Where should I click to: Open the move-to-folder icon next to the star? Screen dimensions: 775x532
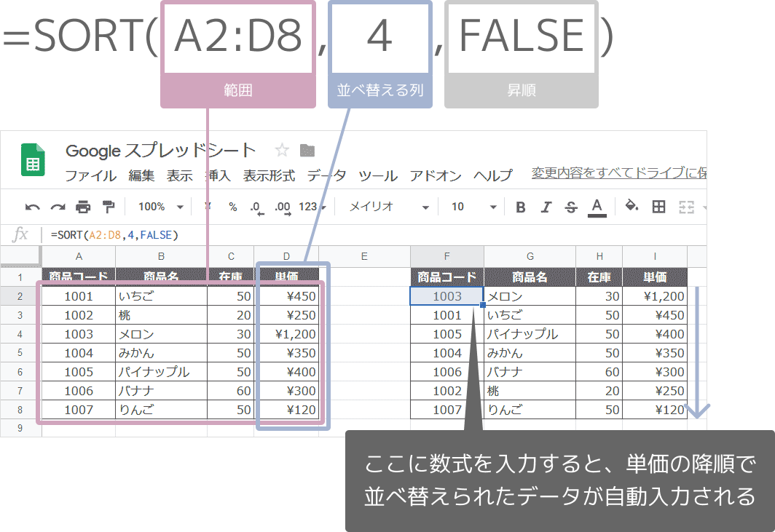click(x=307, y=150)
